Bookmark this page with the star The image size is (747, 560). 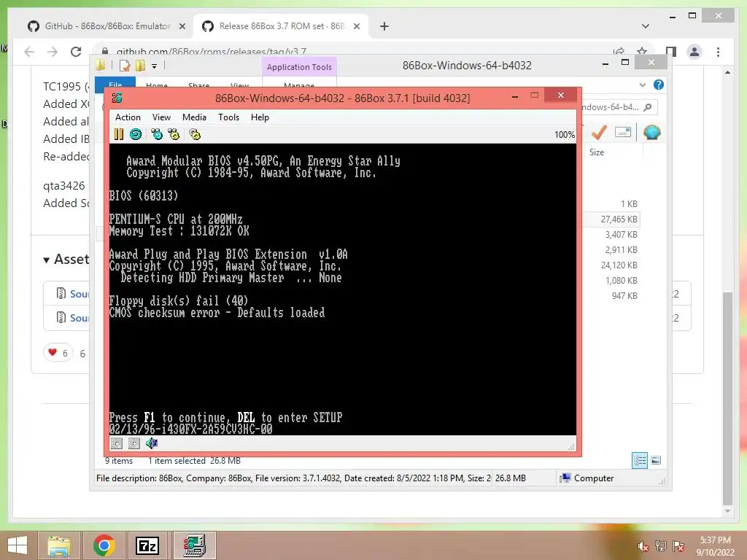click(642, 52)
